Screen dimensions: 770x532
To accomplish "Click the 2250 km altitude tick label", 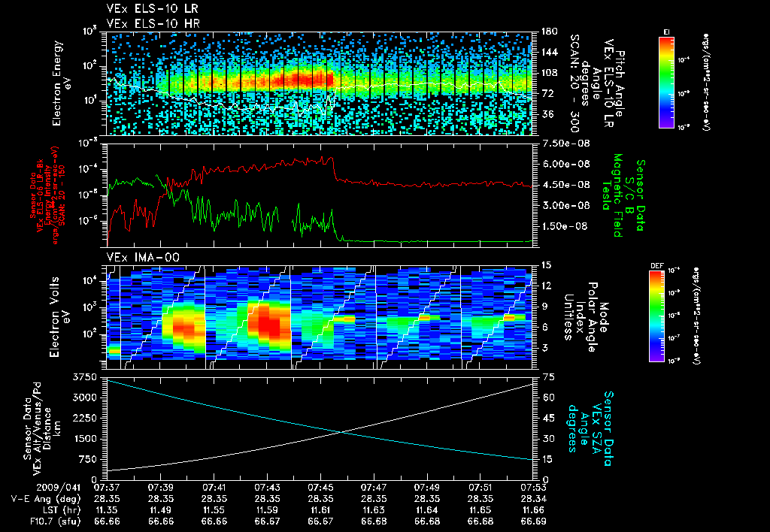I will pyautogui.click(x=85, y=418).
